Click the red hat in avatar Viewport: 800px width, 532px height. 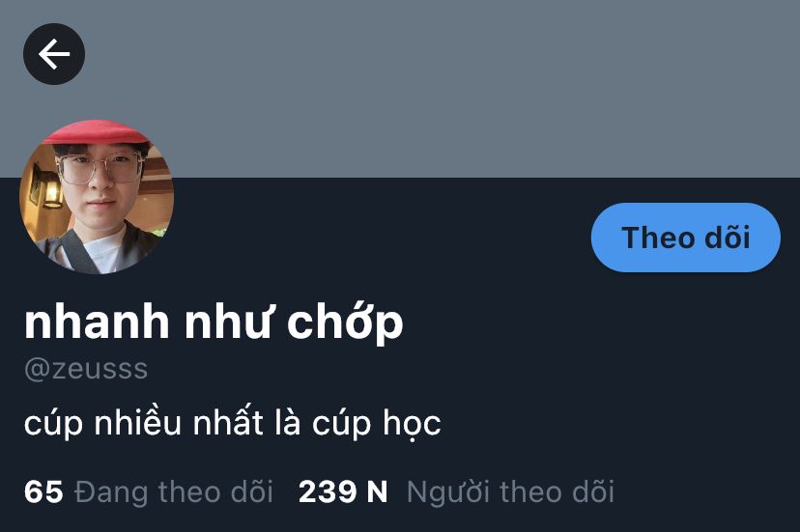(97, 132)
